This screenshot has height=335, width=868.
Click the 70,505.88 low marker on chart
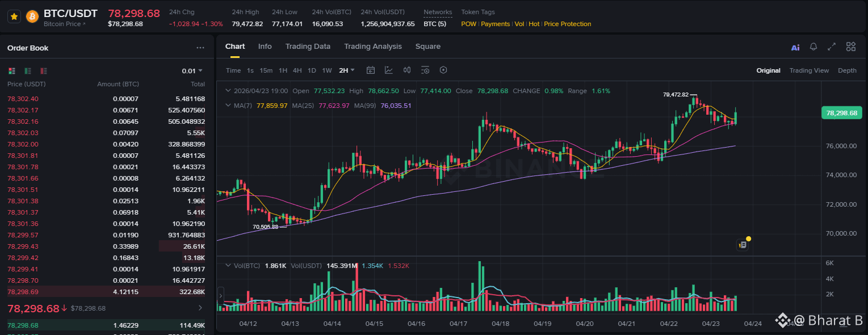pos(266,227)
